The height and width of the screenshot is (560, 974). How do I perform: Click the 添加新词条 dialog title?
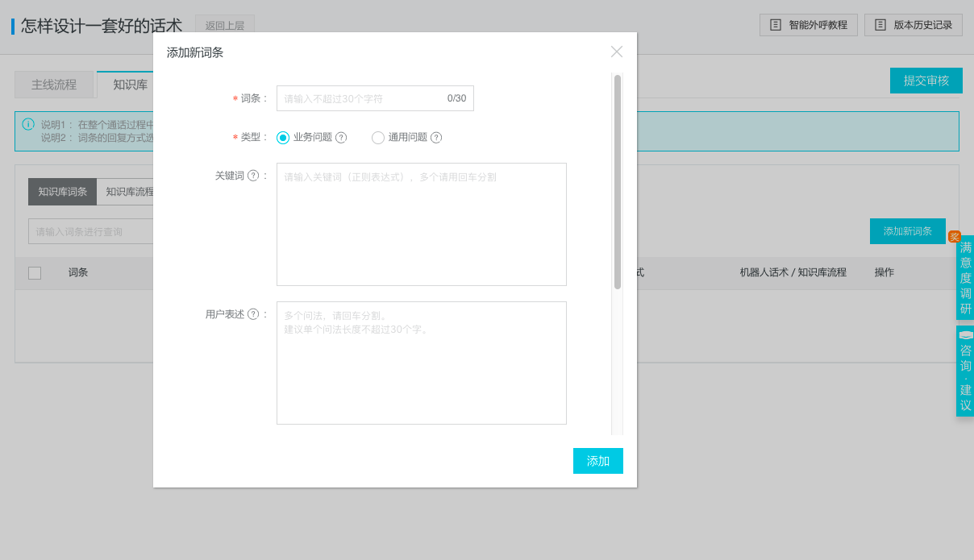click(x=195, y=52)
